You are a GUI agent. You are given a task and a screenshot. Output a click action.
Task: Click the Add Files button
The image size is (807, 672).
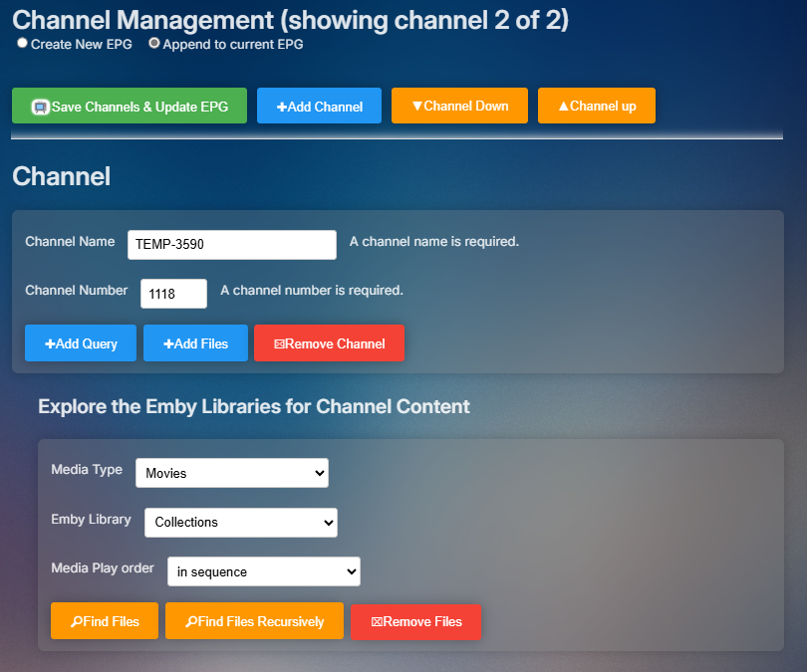[195, 343]
